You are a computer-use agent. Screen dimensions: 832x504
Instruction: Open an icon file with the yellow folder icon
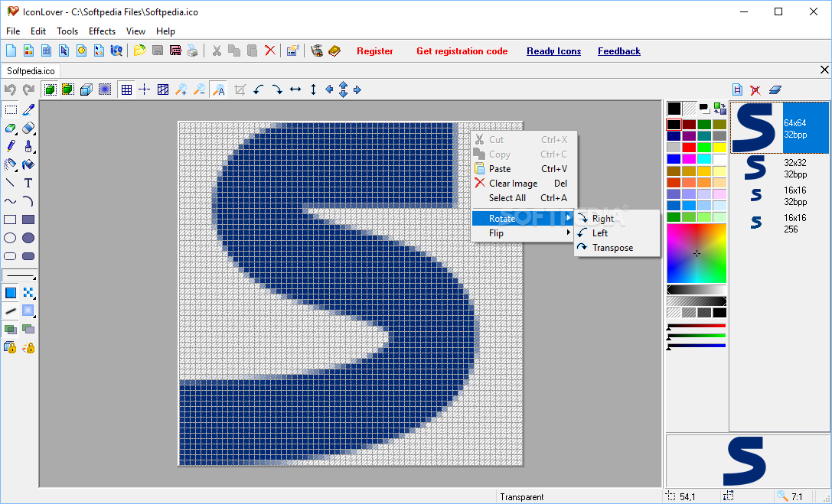click(139, 51)
